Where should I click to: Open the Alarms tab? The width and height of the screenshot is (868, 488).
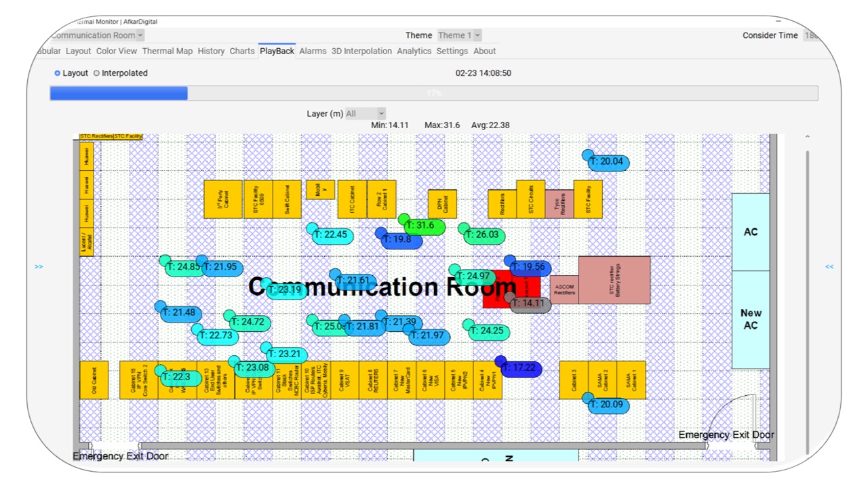(x=313, y=51)
